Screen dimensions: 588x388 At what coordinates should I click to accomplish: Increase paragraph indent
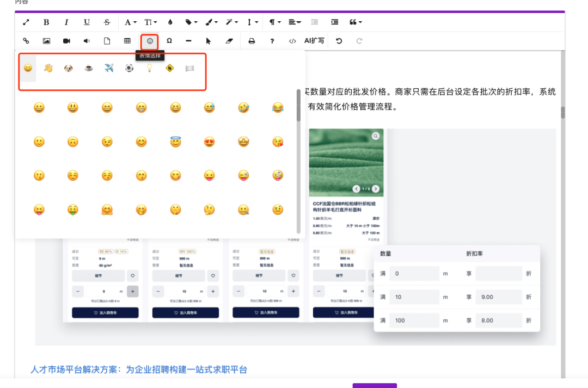click(335, 22)
